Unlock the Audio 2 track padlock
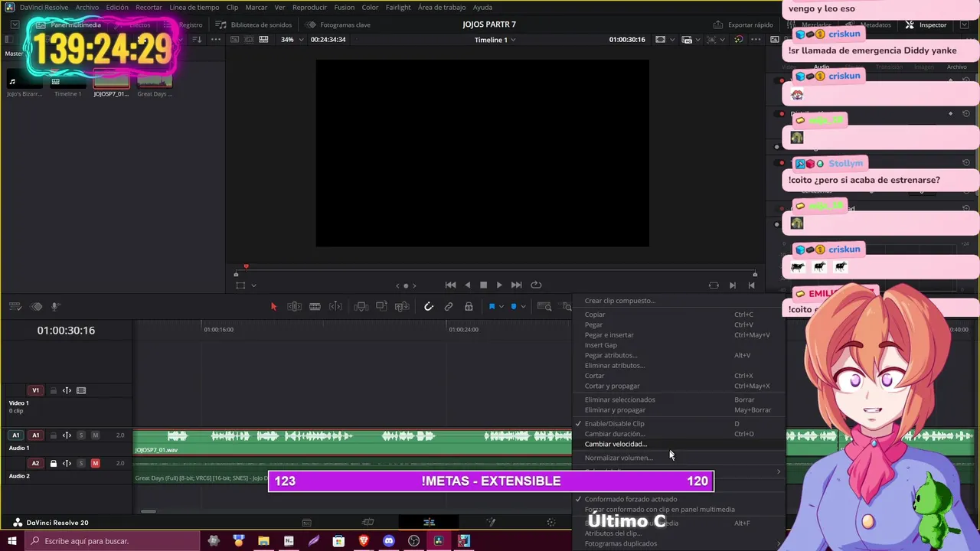Image resolution: width=980 pixels, height=551 pixels. (54, 463)
